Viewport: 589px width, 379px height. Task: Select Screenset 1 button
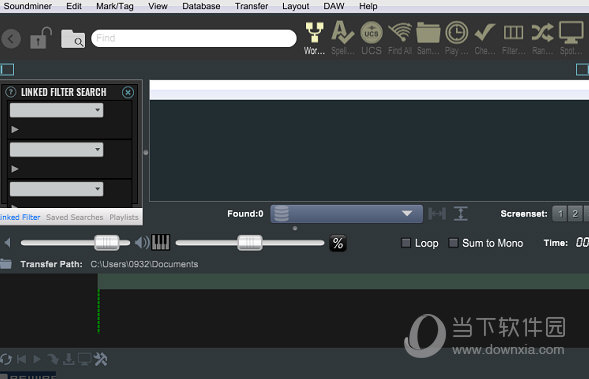coord(560,214)
